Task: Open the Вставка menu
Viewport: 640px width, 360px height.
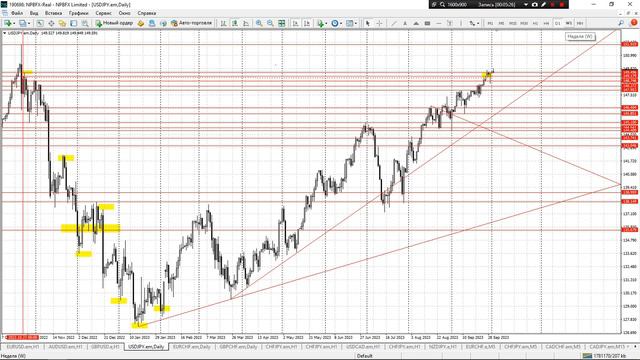Action: click(53, 13)
